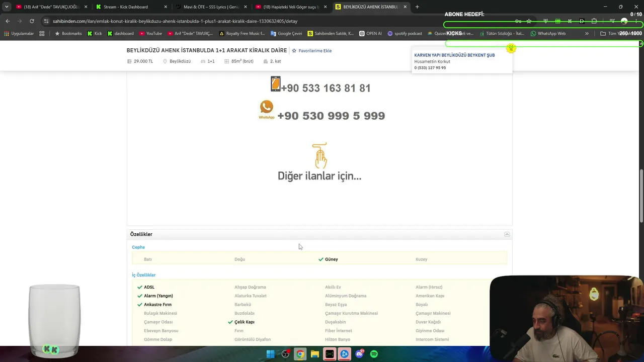Open OBS Studio from the taskbar

click(285, 354)
